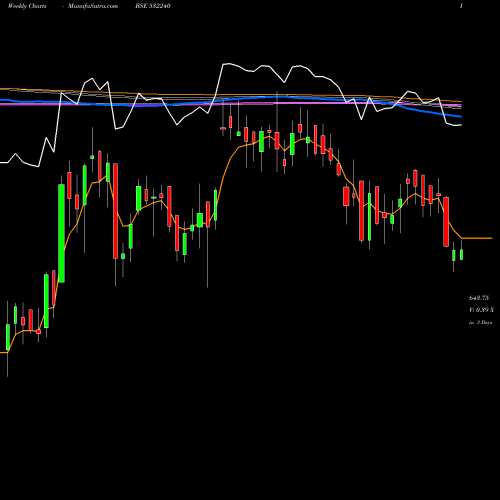
Task: Click the 'Weekly Charts' title text
Action: coord(27,6)
